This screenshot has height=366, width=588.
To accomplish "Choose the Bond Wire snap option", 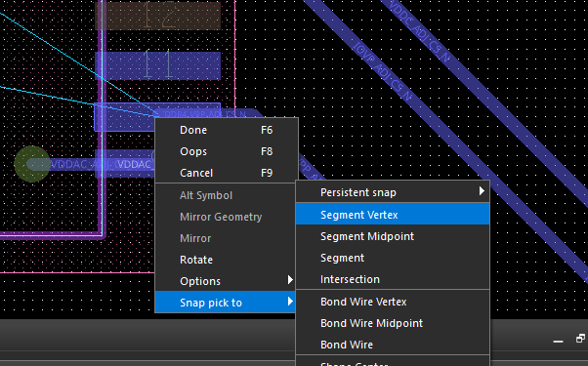I will 393,345.
